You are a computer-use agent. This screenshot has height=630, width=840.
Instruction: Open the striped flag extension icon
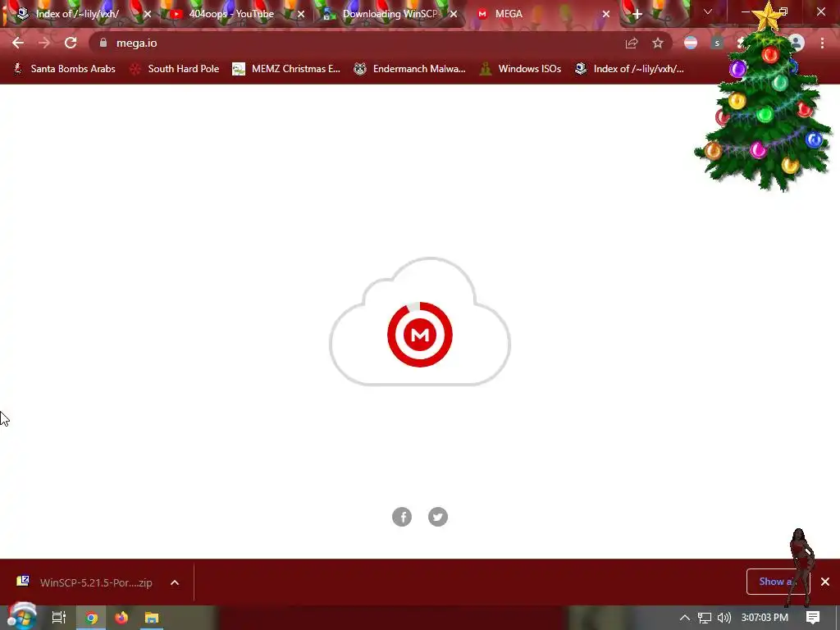tap(691, 43)
